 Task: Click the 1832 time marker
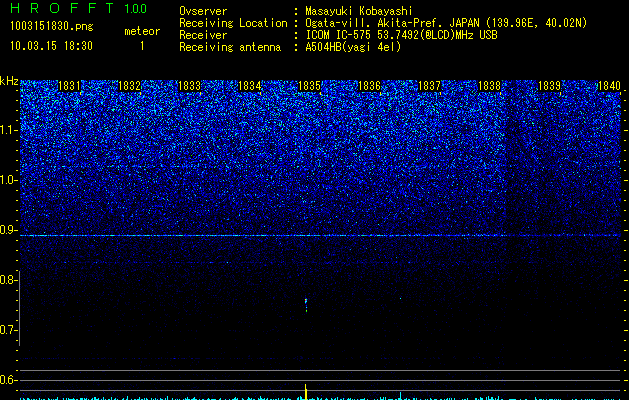130,86
